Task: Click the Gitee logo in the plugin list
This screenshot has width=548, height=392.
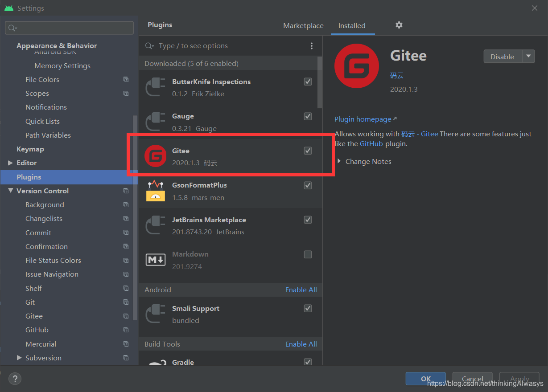Action: [155, 156]
